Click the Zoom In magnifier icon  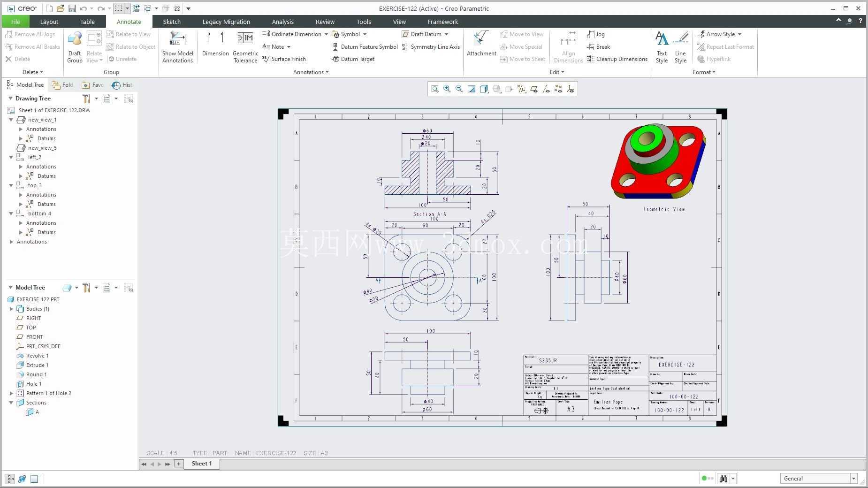point(447,89)
